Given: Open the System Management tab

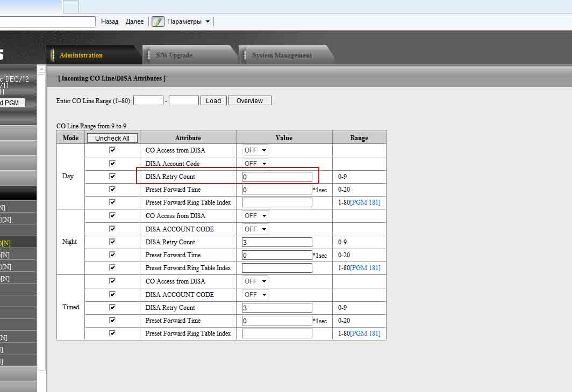Looking at the screenshot, I should (x=282, y=55).
